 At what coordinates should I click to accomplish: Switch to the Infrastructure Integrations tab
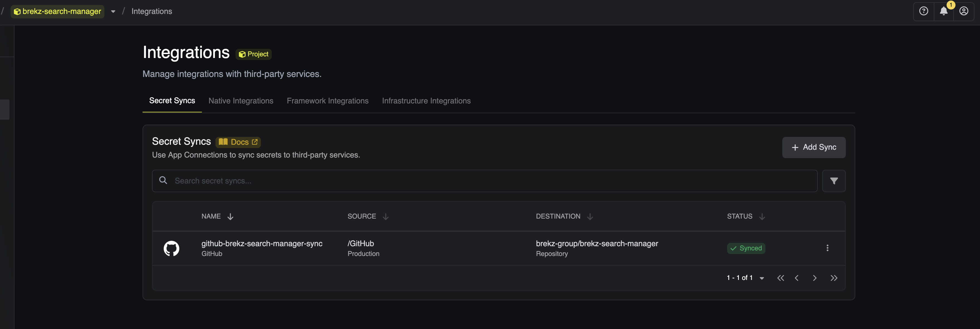click(x=426, y=101)
